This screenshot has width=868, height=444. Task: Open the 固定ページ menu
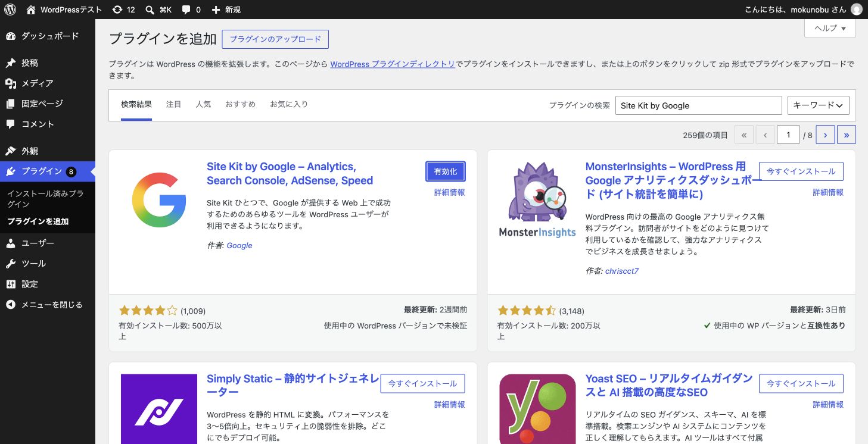coord(48,104)
